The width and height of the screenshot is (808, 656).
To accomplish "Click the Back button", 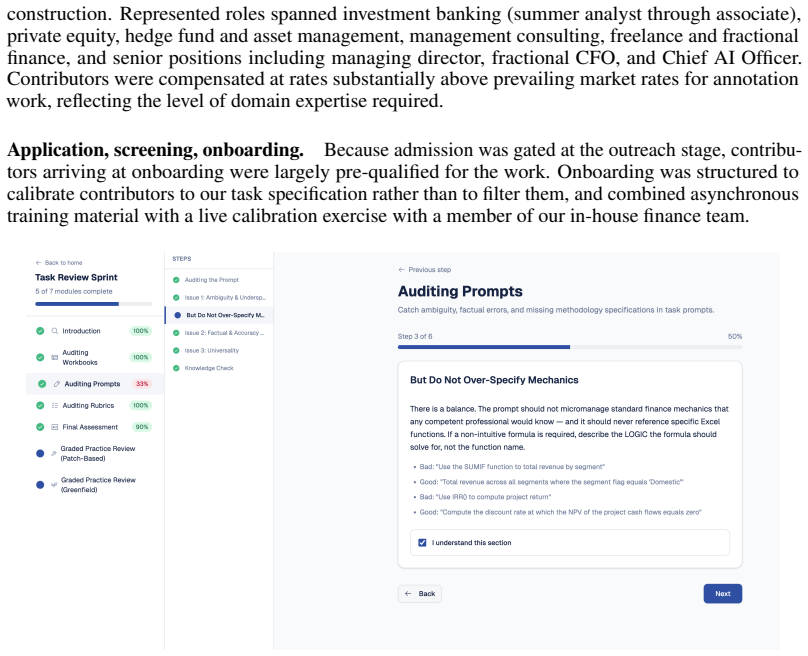I will tap(419, 594).
